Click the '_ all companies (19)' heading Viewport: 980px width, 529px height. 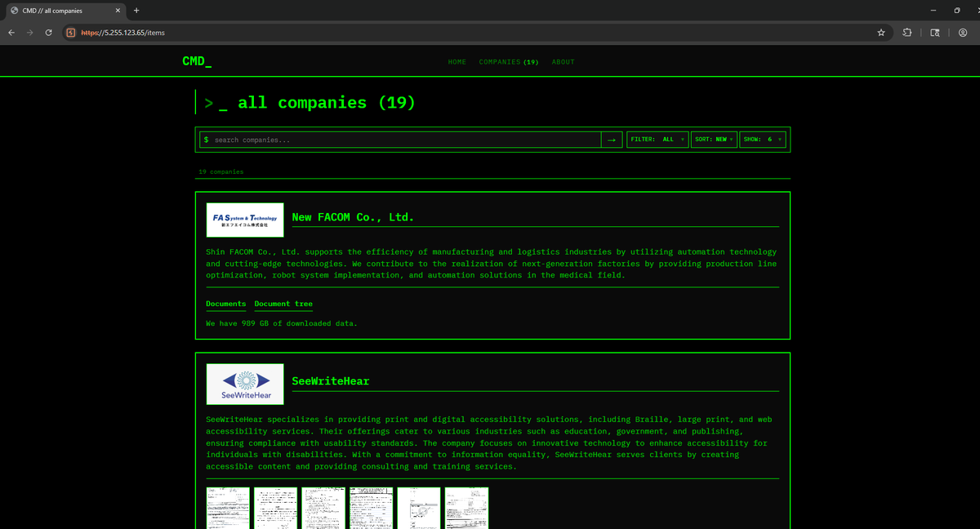click(317, 103)
